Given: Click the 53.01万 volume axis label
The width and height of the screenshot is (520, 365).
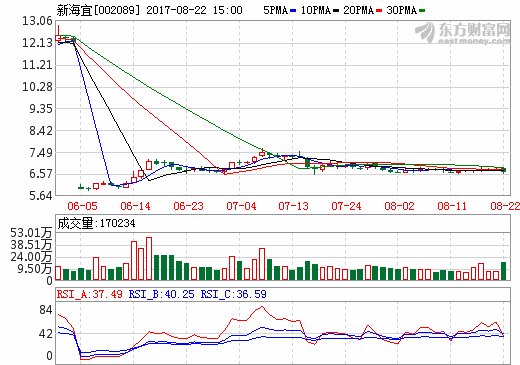Looking at the screenshot, I should pos(31,233).
